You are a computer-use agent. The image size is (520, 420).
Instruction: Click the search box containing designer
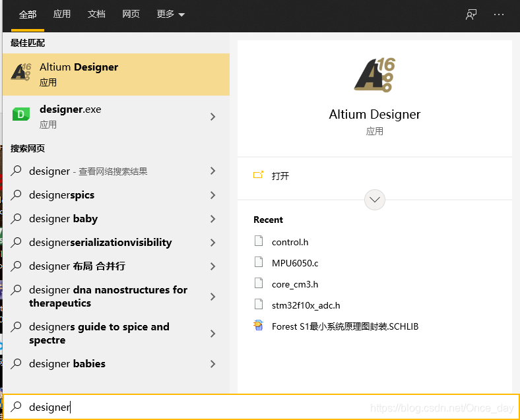point(261,407)
